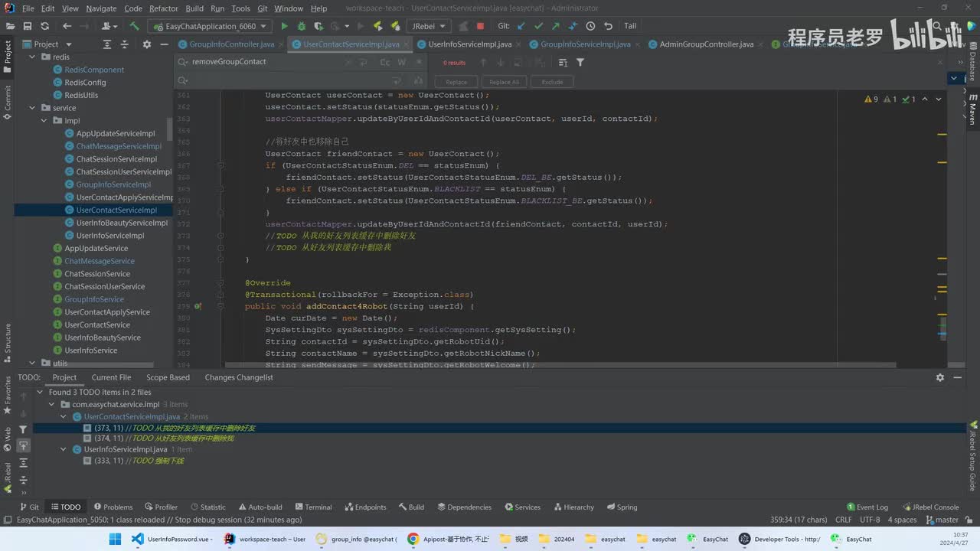Click the hammer Build Project icon

point(134,26)
